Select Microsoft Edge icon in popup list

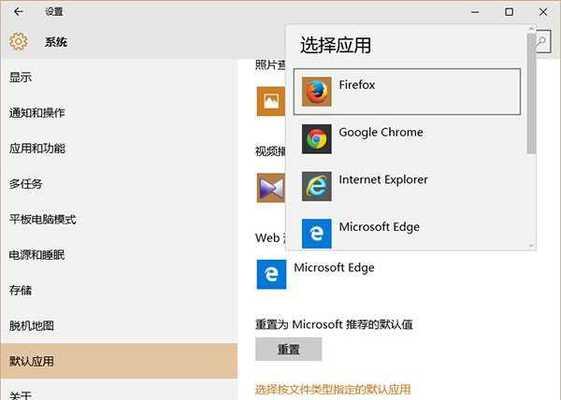pos(316,233)
